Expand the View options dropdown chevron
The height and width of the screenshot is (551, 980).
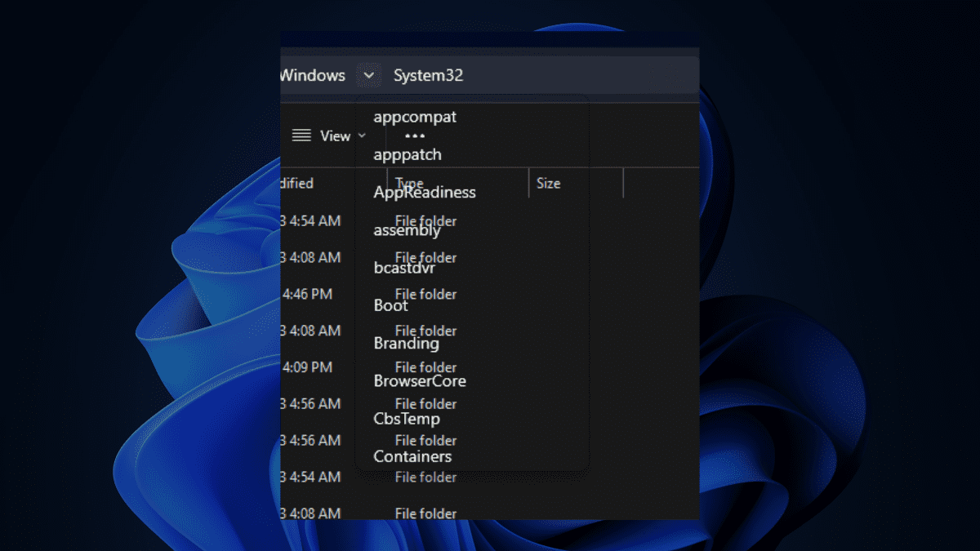pos(360,136)
